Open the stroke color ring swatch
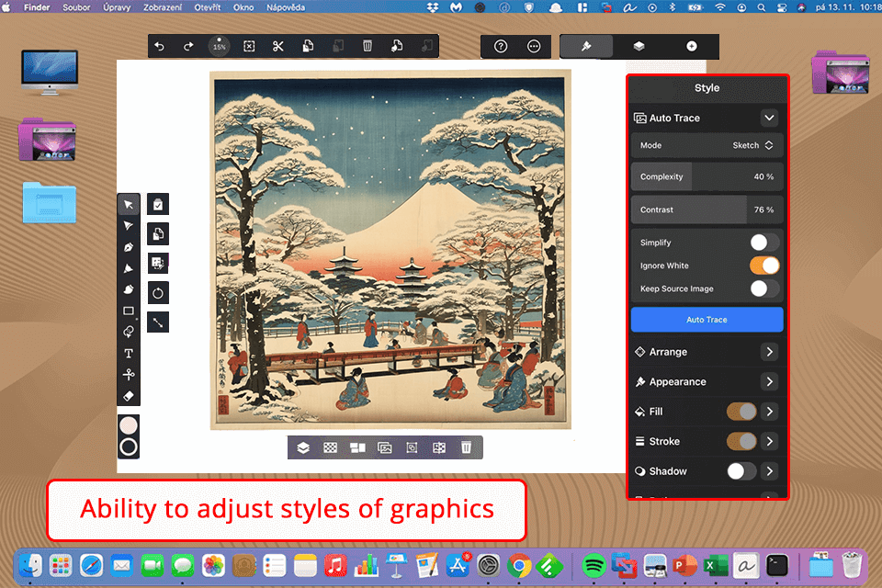The image size is (882, 588). point(129,447)
